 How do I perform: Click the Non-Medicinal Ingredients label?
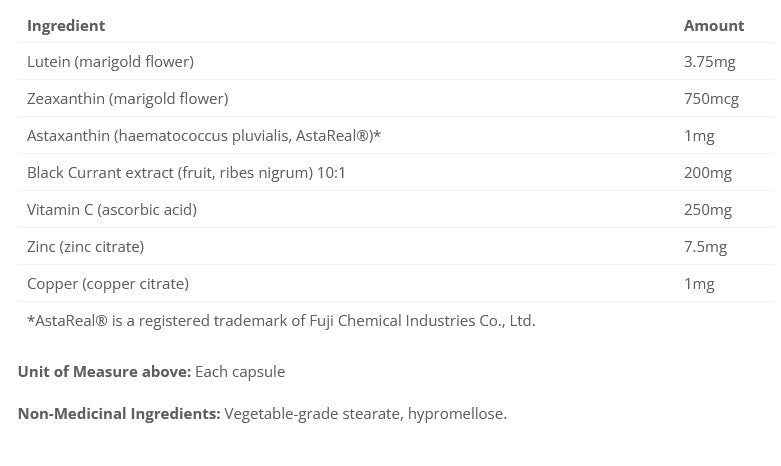point(119,413)
